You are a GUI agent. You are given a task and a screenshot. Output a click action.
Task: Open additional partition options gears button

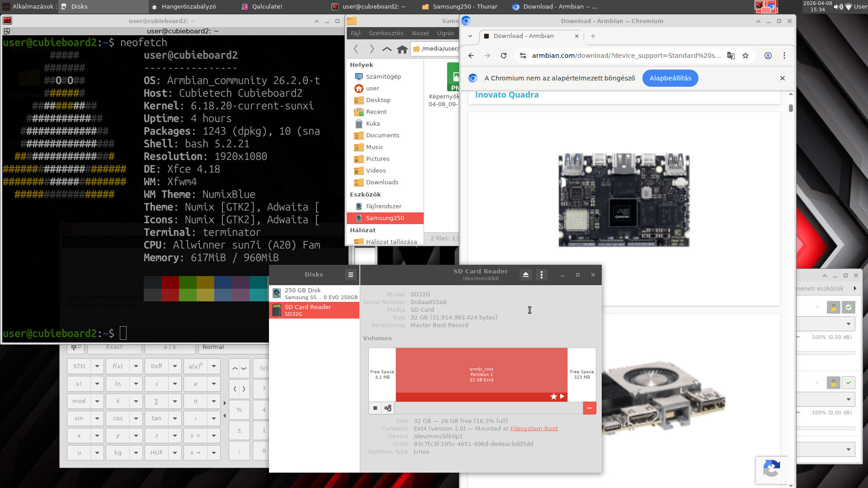(x=388, y=408)
